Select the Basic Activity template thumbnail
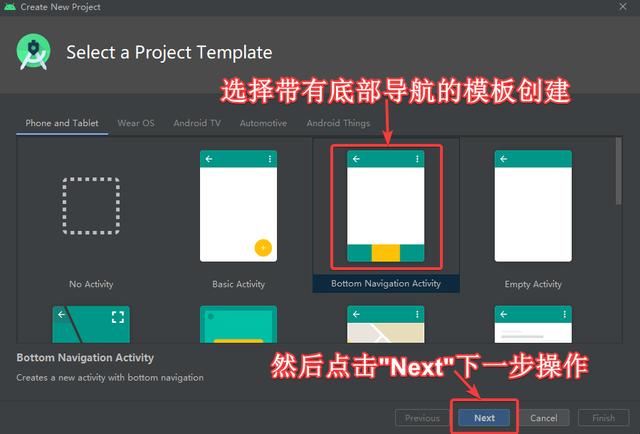Viewport: 640px width, 434px height. (238, 206)
